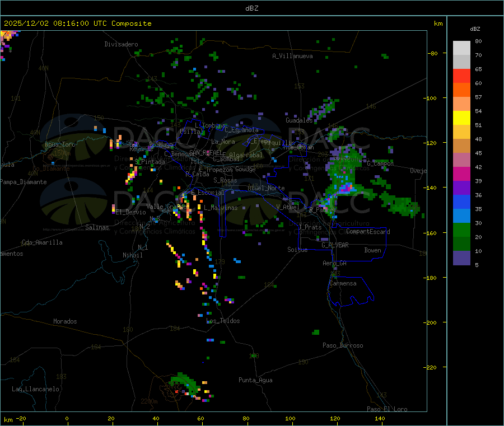Click the "Punta_Agua" label

[255, 380]
